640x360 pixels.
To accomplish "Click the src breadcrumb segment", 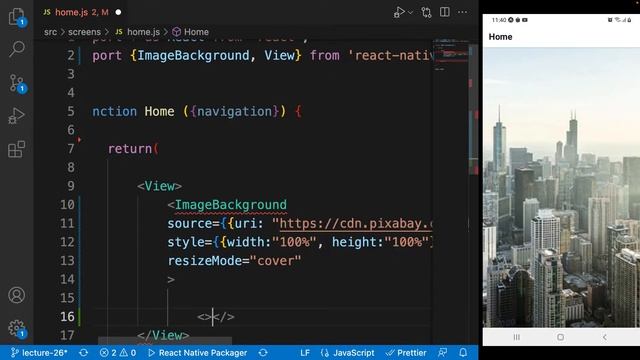I will (50, 32).
